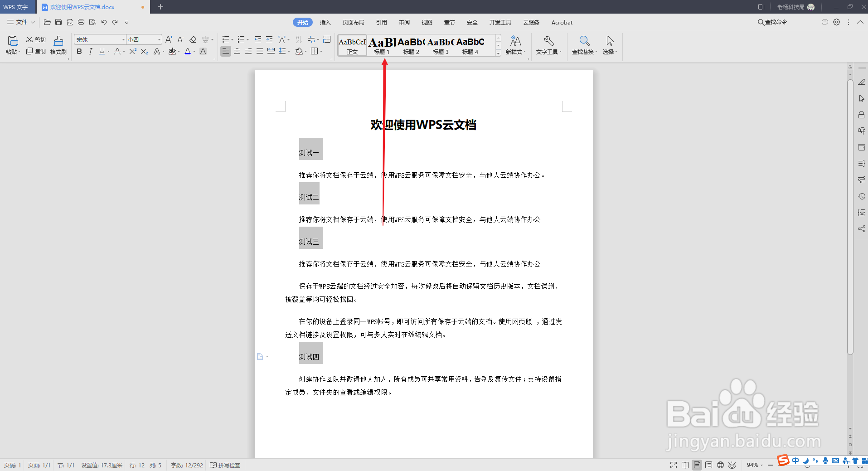Switch to the 插入 tab

point(325,22)
